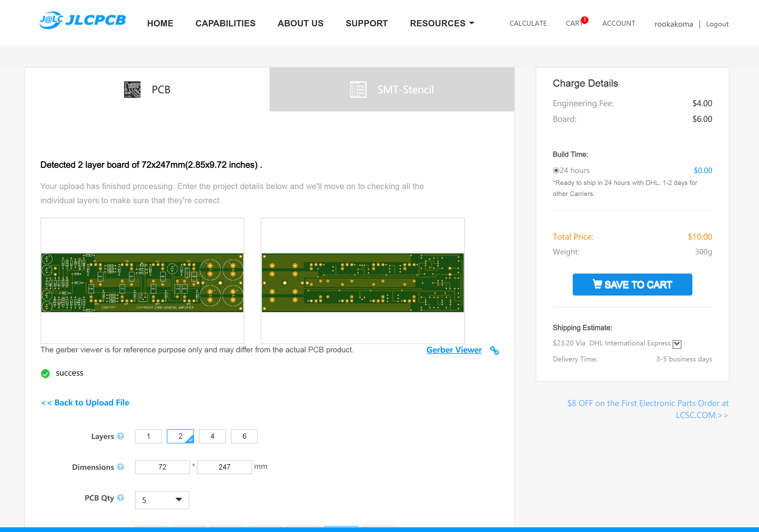Click the 3-5 business days delivery text
This screenshot has height=532, width=759.
click(x=684, y=359)
